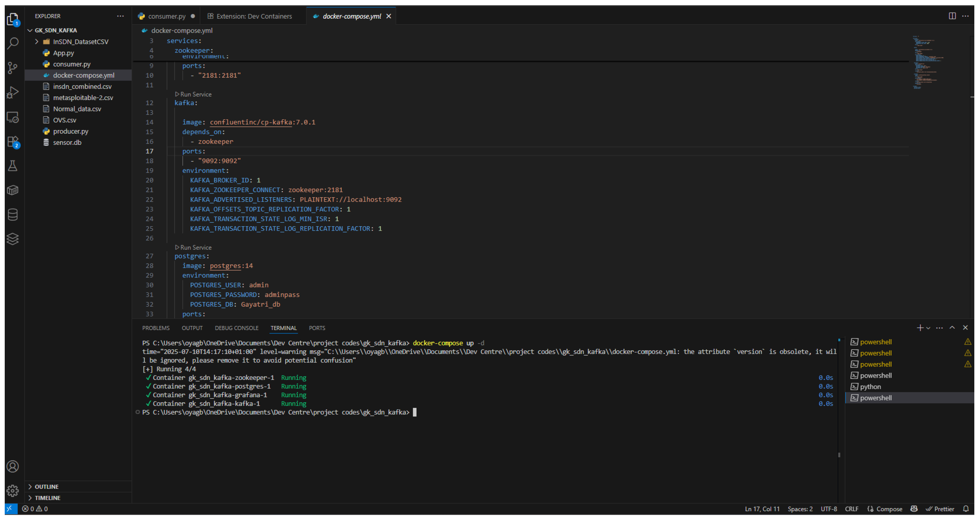Select the Terminal panel tab
This screenshot has height=520, width=980.
tap(283, 328)
